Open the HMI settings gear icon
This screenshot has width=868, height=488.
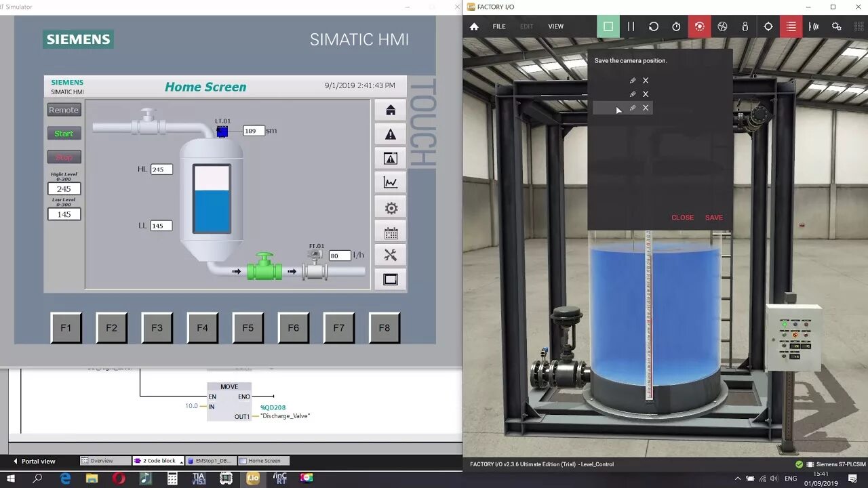point(391,208)
